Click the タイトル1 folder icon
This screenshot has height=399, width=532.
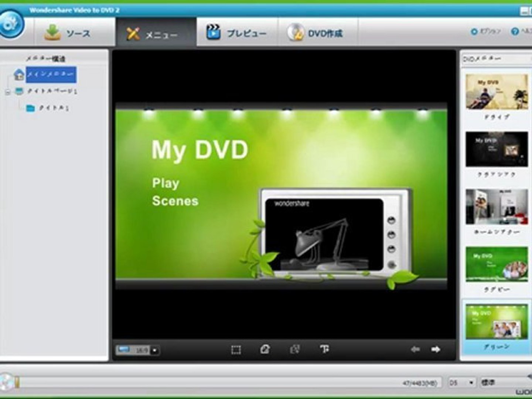(30, 108)
